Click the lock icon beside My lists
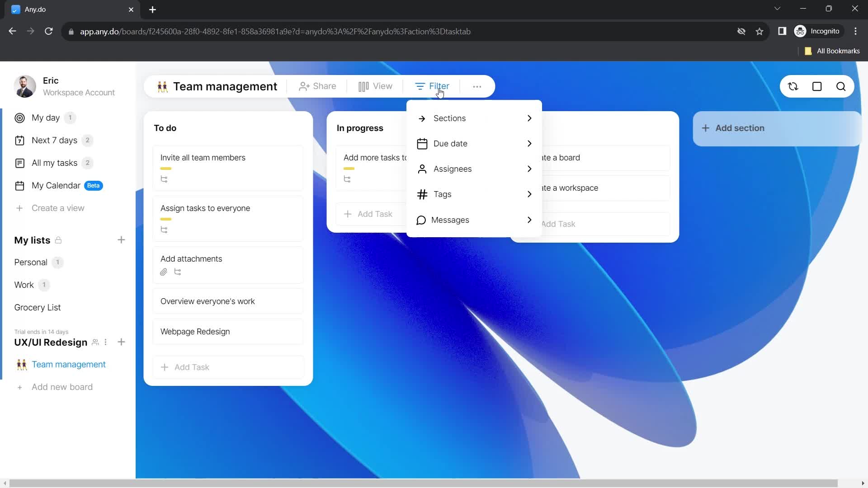This screenshot has width=868, height=488. (58, 240)
